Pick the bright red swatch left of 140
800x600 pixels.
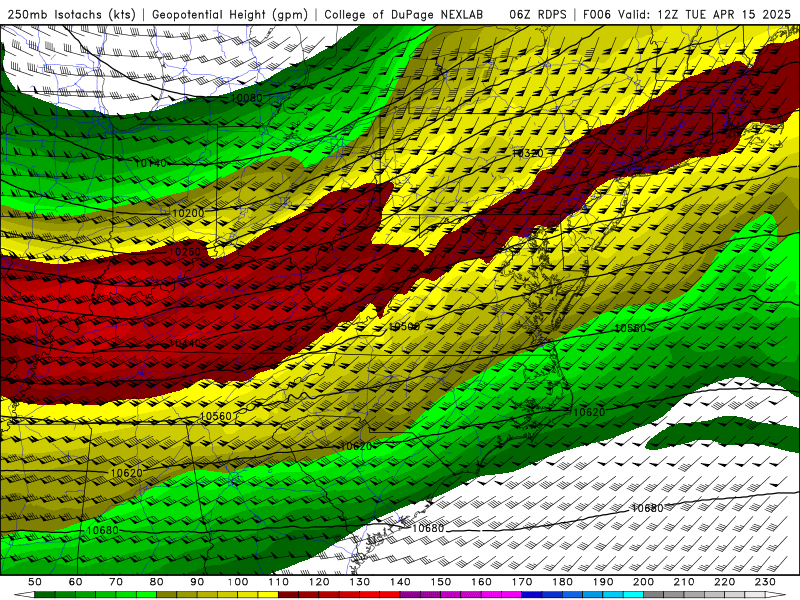pyautogui.click(x=390, y=595)
